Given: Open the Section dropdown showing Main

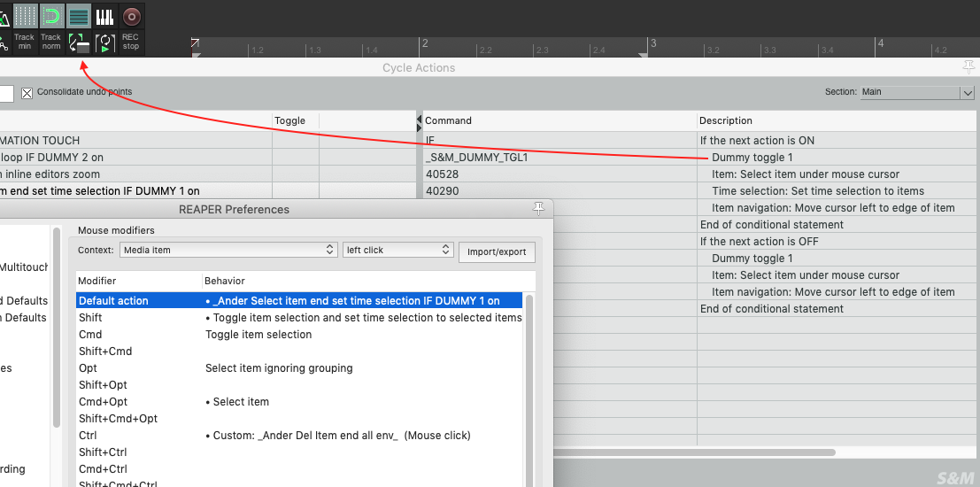Looking at the screenshot, I should [917, 92].
